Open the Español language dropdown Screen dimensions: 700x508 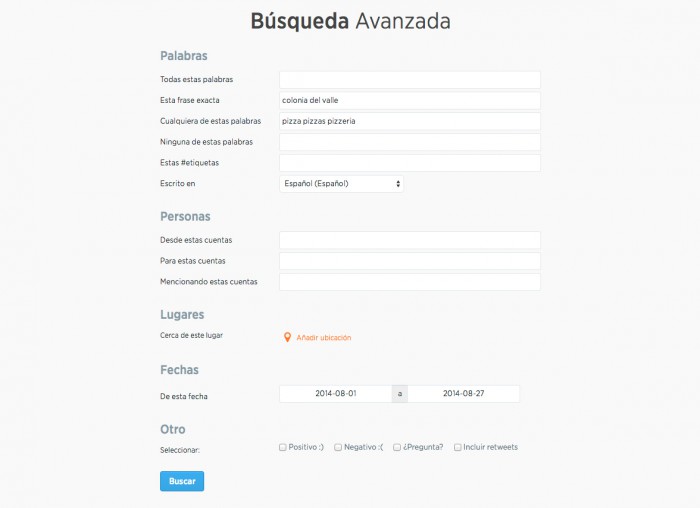[x=341, y=184]
